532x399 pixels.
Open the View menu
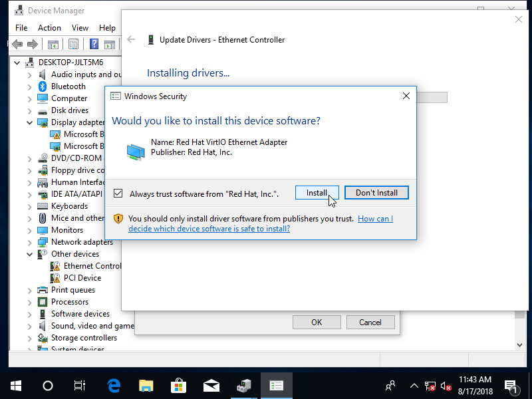click(80, 28)
